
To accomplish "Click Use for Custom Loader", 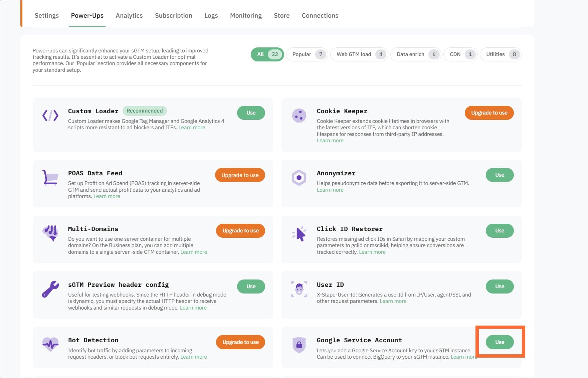I will pyautogui.click(x=251, y=113).
